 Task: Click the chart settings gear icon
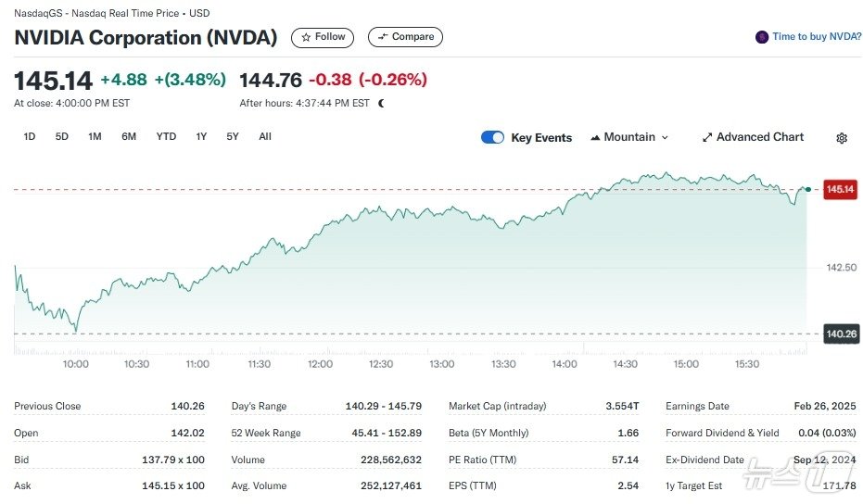(x=842, y=138)
